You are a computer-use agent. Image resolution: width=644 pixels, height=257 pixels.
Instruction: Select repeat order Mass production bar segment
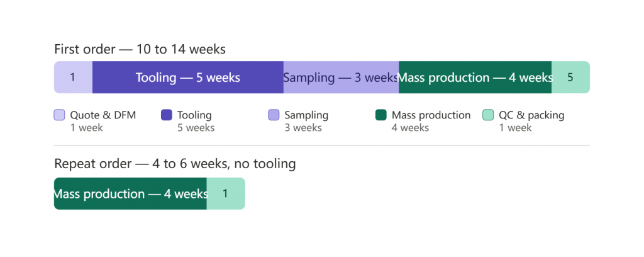pos(130,193)
